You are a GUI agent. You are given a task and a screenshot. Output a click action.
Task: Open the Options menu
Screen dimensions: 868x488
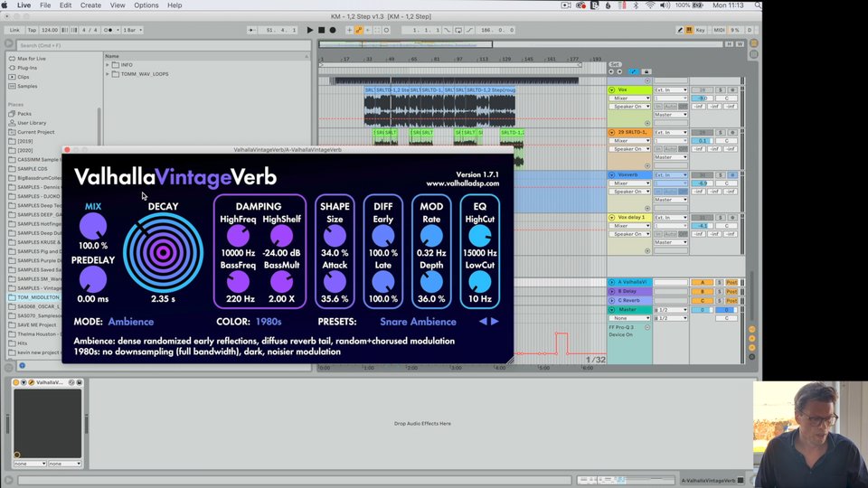coord(146,5)
